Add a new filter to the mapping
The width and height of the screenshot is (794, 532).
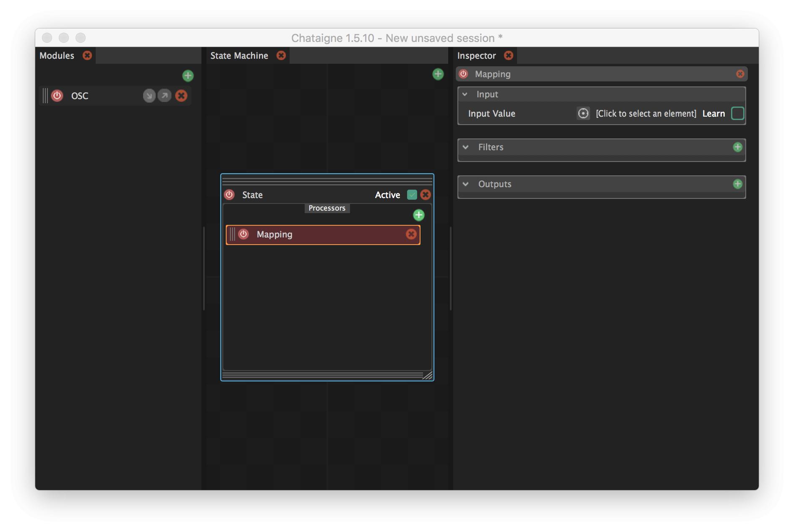point(737,147)
